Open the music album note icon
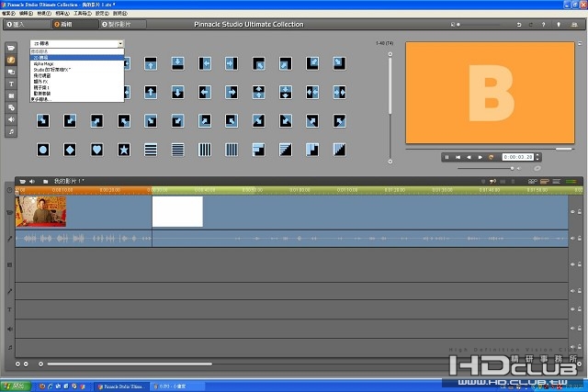588x392 pixels. (11, 131)
